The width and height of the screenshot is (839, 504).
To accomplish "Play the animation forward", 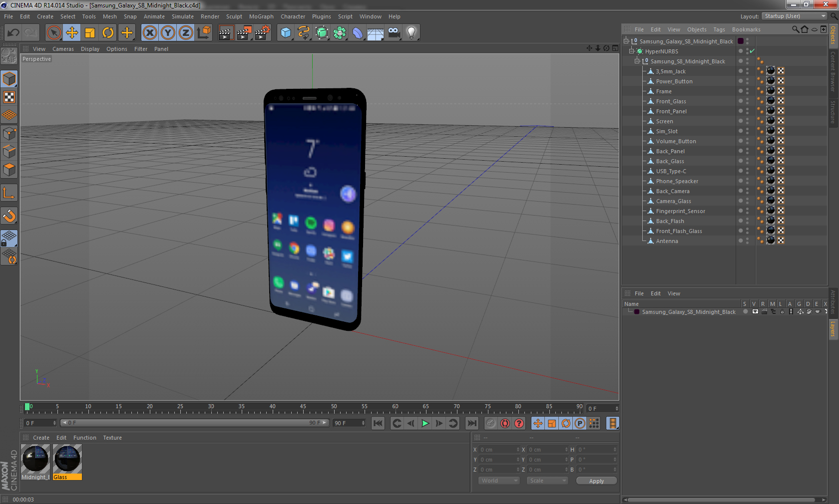I will (425, 423).
